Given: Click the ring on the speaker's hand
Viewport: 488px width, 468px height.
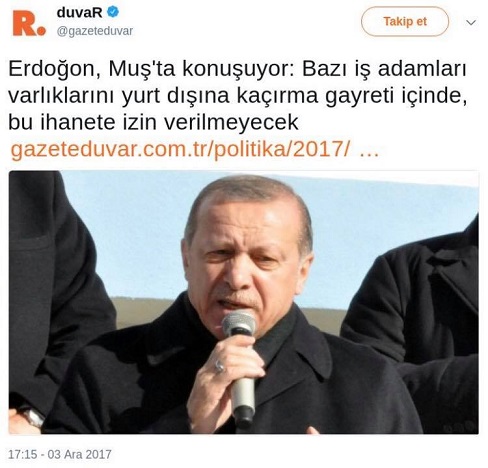Looking at the screenshot, I should tap(219, 367).
